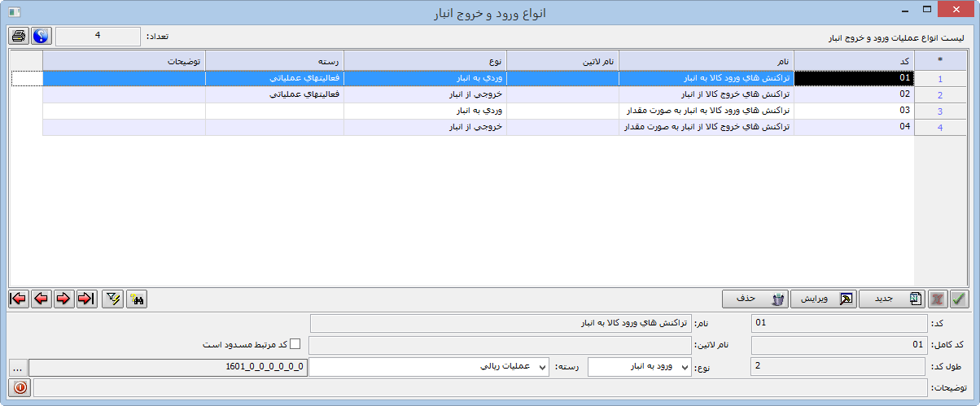This screenshot has width=980, height=406.
Task: Click the window system icon in title bar
Action: click(x=14, y=11)
